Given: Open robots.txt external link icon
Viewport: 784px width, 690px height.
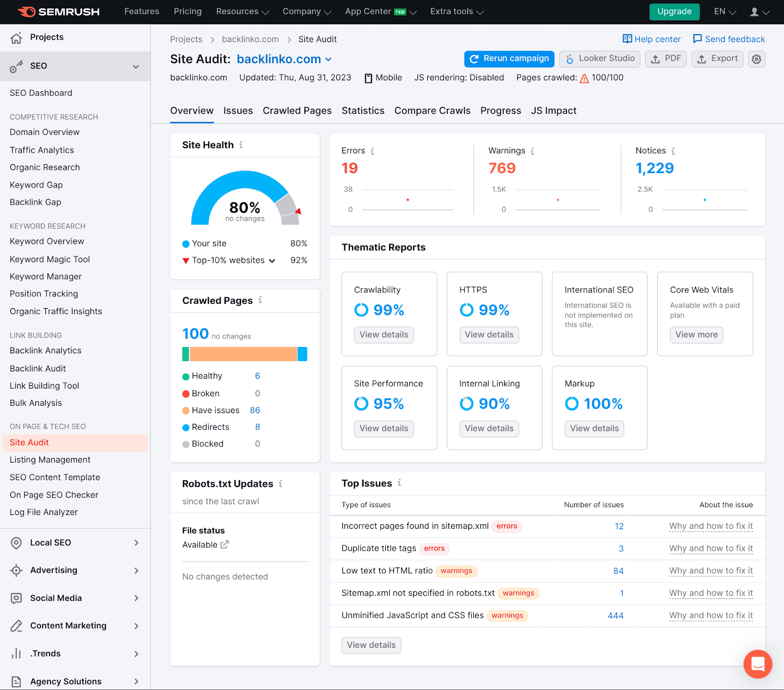Looking at the screenshot, I should [224, 544].
